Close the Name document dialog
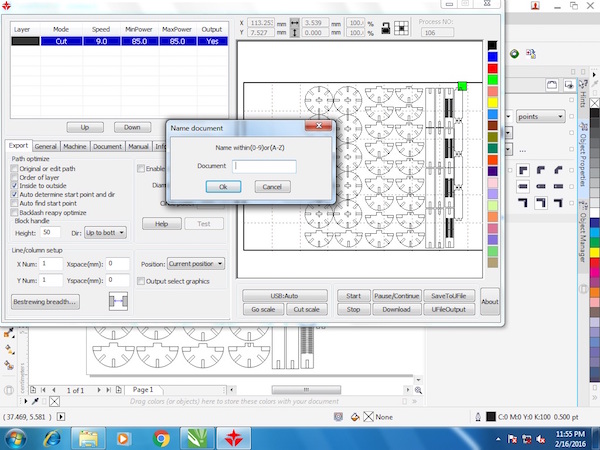 click(x=319, y=126)
